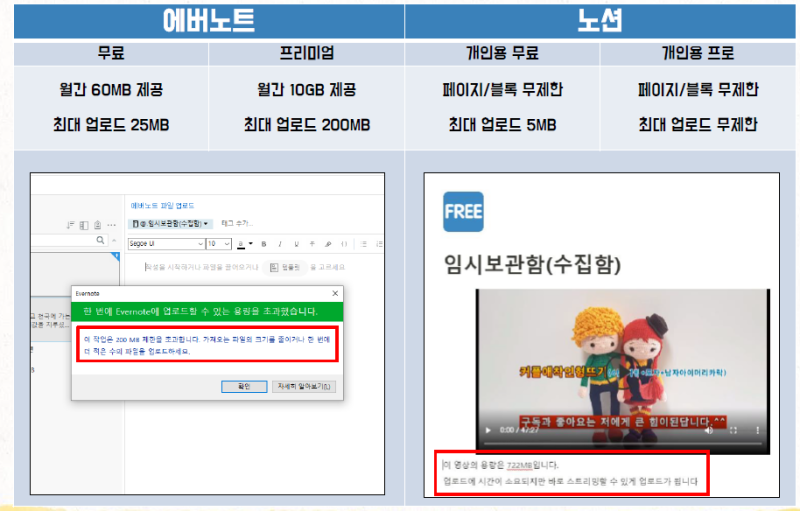Click the 722MB text in Notion
This screenshot has width=800, height=511.
[519, 465]
